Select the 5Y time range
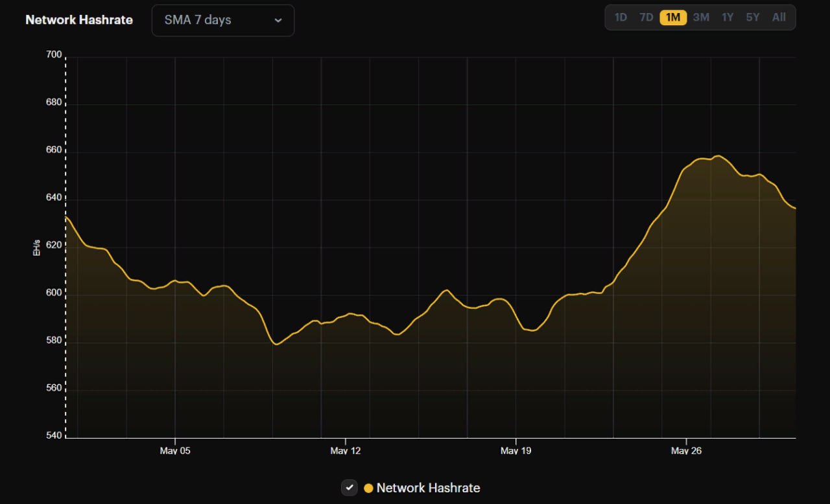830x504 pixels. pos(752,17)
